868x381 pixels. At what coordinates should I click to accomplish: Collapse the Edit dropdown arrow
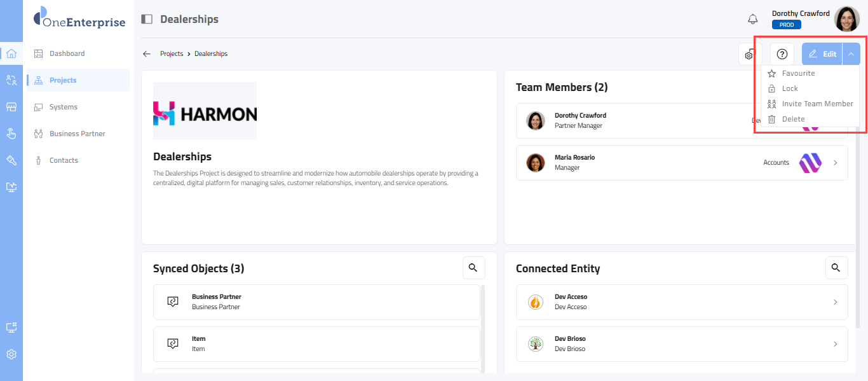(851, 54)
